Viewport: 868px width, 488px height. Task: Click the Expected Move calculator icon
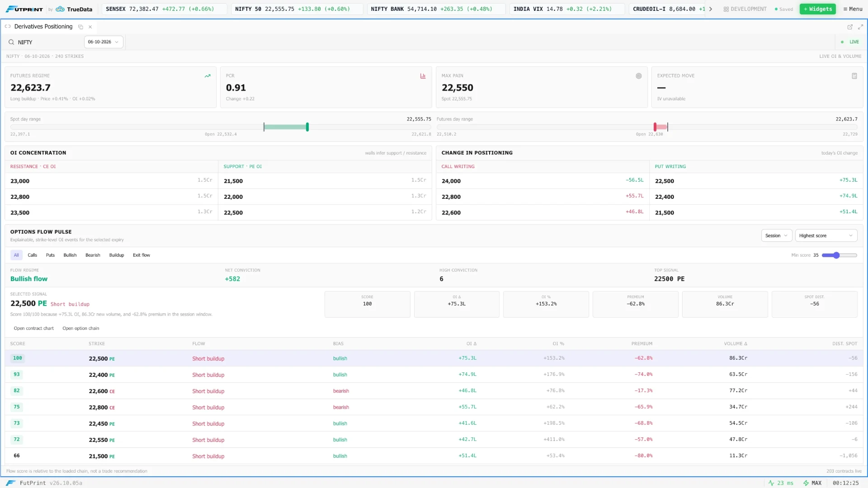(x=854, y=76)
